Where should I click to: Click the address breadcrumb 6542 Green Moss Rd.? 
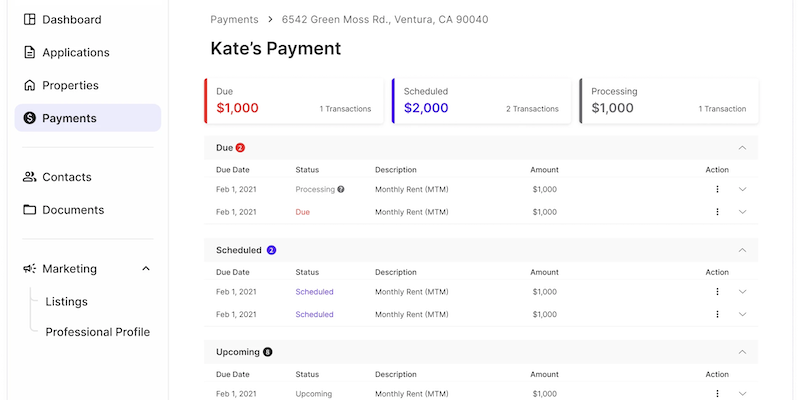385,19
